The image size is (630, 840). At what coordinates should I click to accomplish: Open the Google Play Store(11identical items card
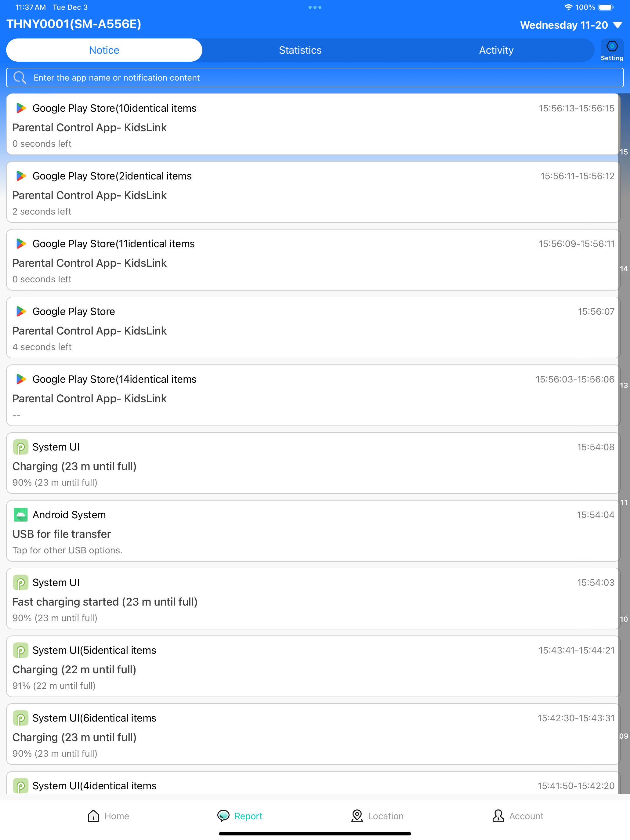[313, 260]
